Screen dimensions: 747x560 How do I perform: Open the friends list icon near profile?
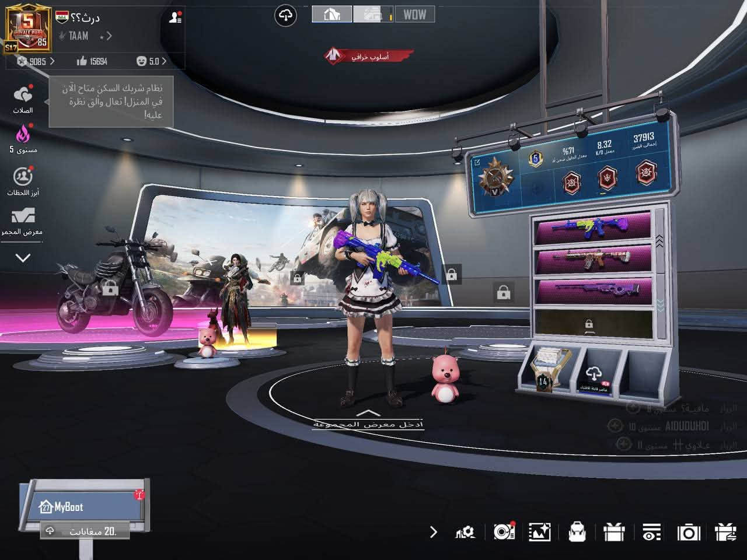coord(174,17)
